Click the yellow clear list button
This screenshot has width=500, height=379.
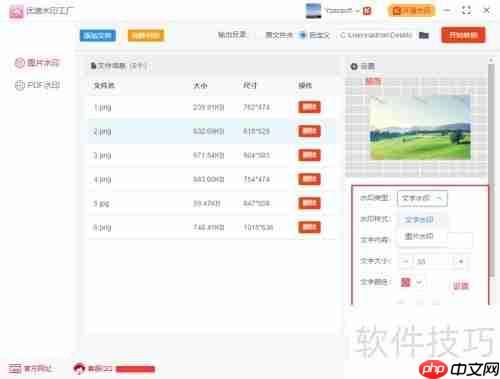coord(146,35)
